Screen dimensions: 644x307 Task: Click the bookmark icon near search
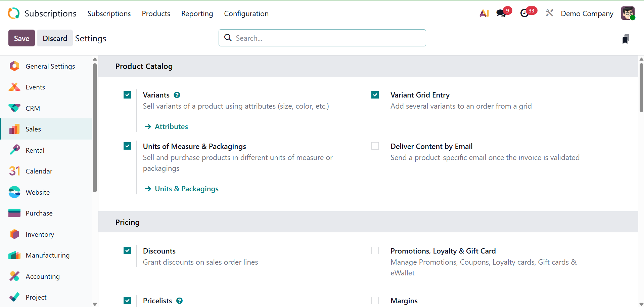[x=626, y=39]
